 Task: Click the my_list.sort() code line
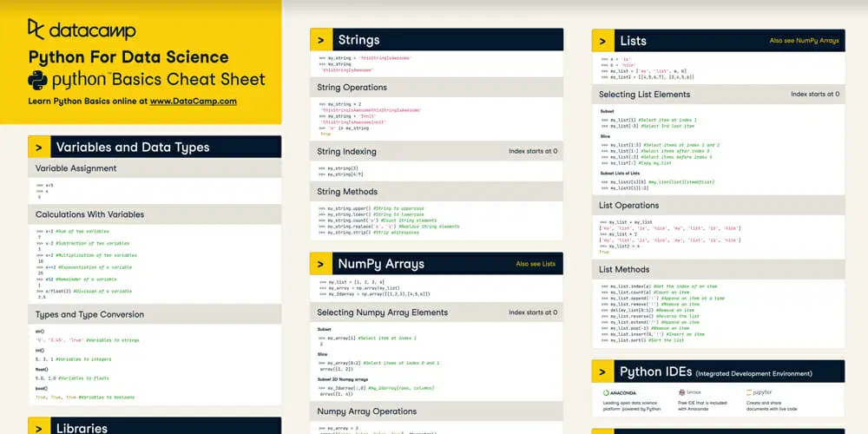coord(642,340)
